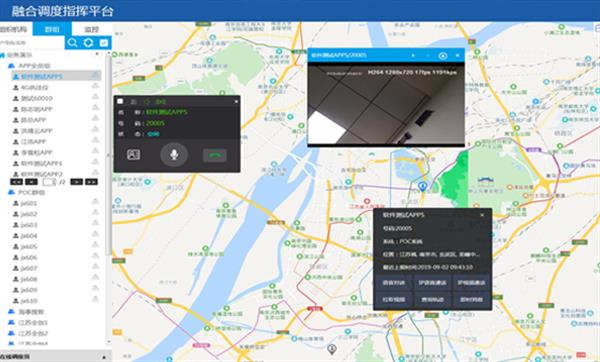Toggle the select-all checkmark icon in sidebar toolbar
The image size is (600, 362).
click(104, 42)
